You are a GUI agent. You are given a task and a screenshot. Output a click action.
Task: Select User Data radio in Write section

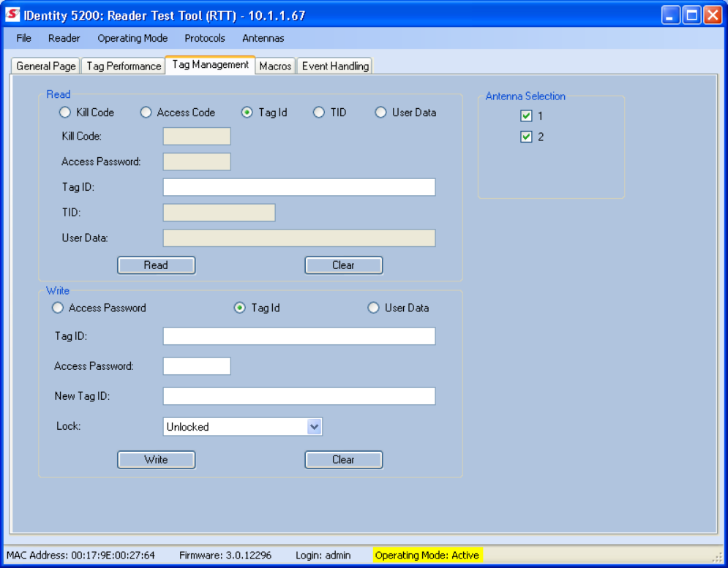(373, 308)
